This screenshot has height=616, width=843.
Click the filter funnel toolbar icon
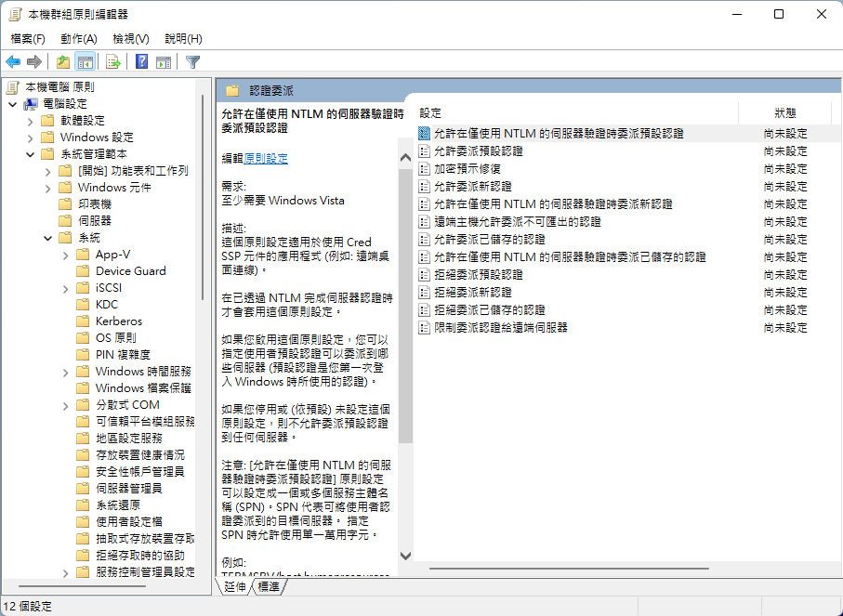(x=192, y=62)
